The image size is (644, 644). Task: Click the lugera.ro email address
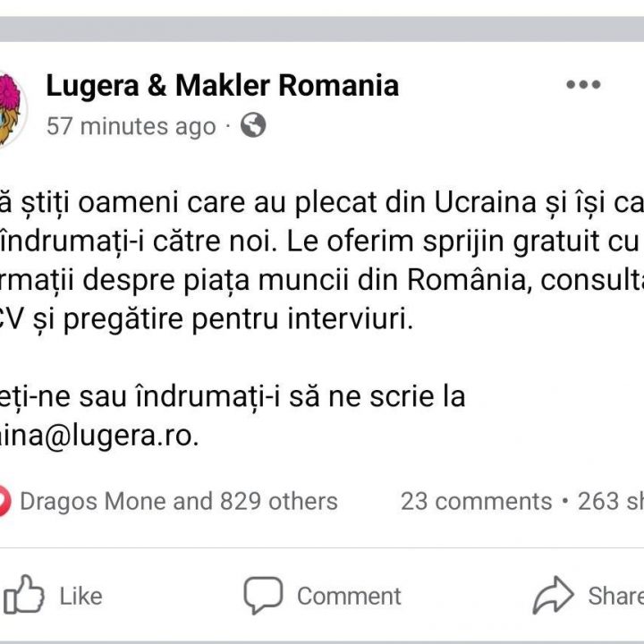click(x=100, y=436)
